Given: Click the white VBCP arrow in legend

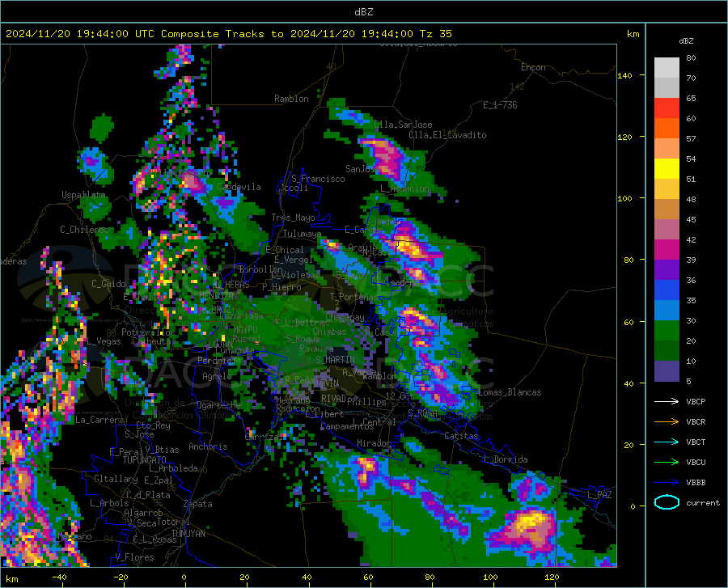Looking at the screenshot, I should tap(667, 401).
